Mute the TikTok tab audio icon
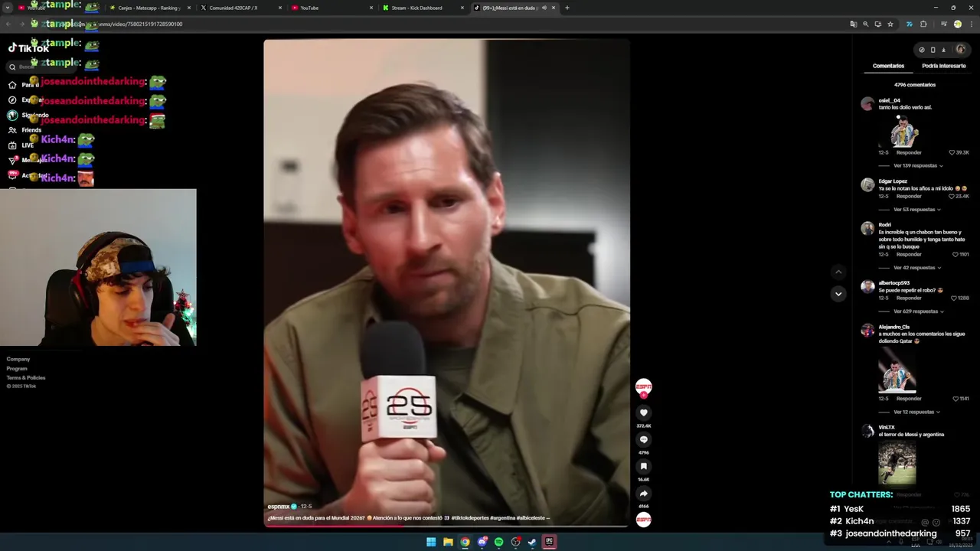Screen dimensions: 980x551 [x=544, y=8]
